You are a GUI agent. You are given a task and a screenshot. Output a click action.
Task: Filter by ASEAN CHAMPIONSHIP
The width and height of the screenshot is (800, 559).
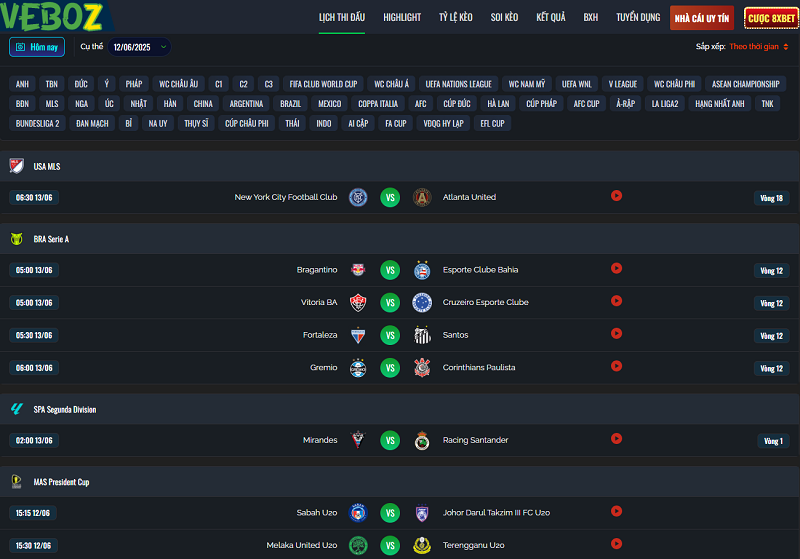(745, 84)
